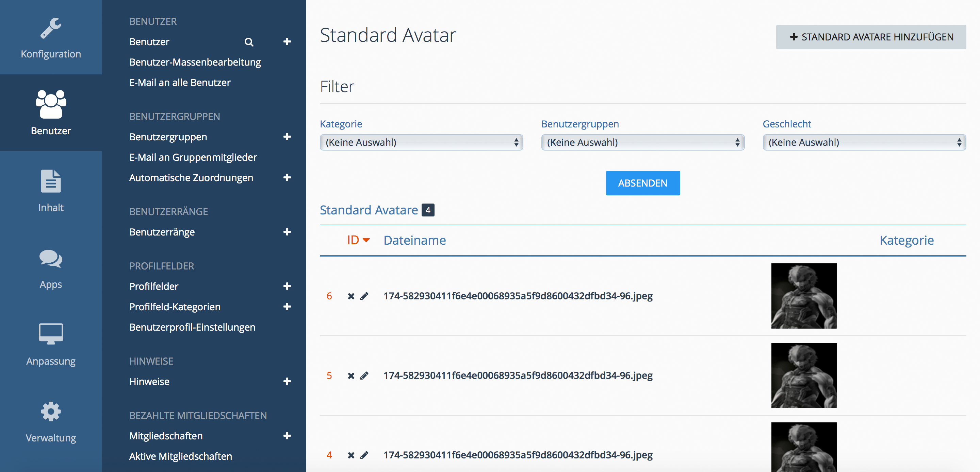Open Benutzerprofil-Einstellungen menu item
The image size is (980, 472).
click(192, 327)
